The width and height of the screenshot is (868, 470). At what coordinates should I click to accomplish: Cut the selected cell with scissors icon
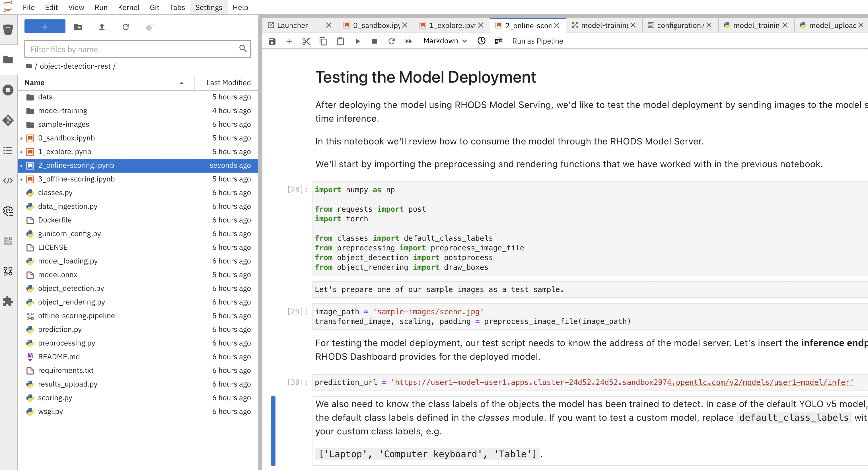pos(306,41)
